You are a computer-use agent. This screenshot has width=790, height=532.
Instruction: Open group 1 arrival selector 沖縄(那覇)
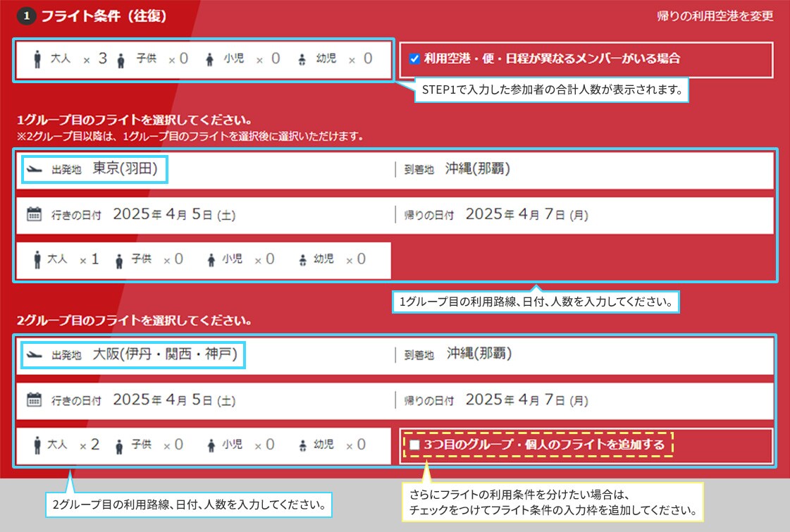(477, 170)
